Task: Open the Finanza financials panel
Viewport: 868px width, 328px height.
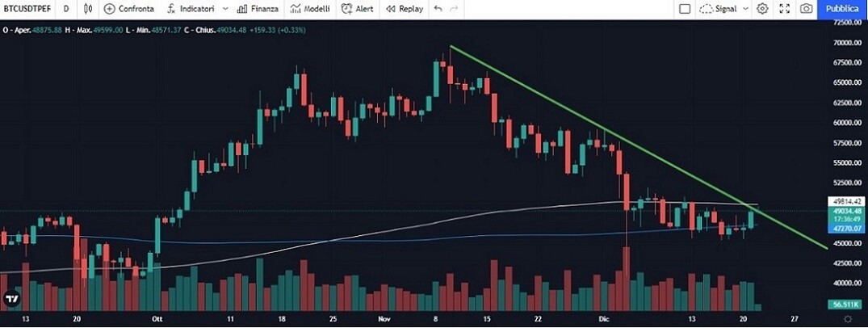Action: click(x=258, y=9)
